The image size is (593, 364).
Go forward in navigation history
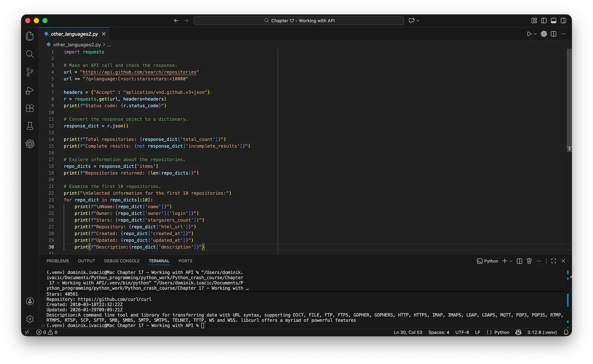(186, 21)
